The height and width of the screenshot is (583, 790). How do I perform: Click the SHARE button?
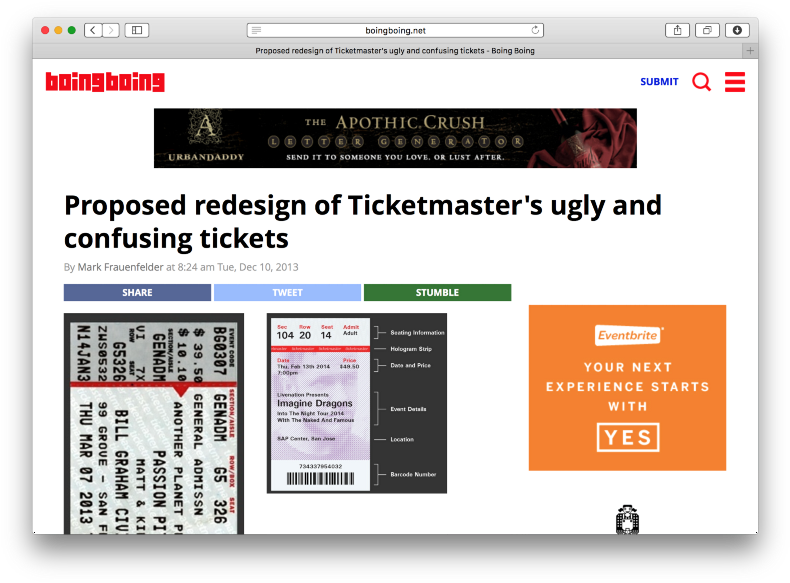pyautogui.click(x=137, y=292)
